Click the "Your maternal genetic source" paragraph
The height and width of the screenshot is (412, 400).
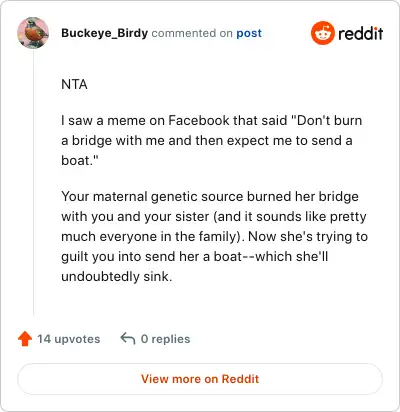pyautogui.click(x=214, y=236)
